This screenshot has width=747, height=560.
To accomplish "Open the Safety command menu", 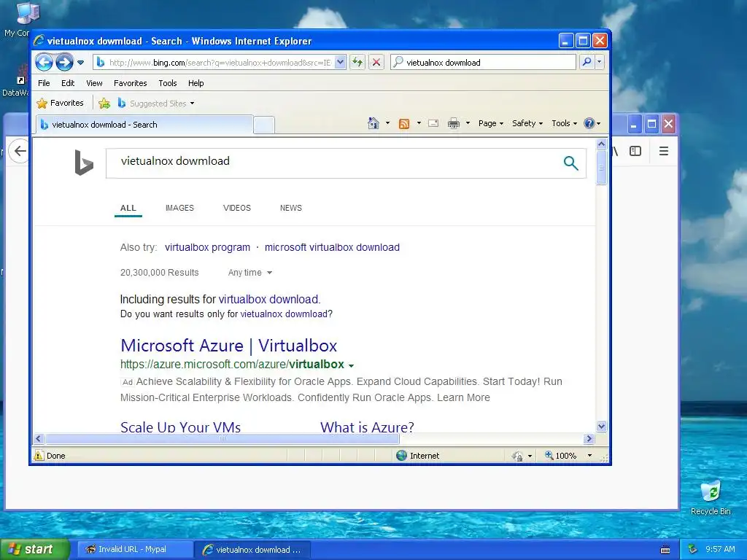I will click(x=527, y=123).
